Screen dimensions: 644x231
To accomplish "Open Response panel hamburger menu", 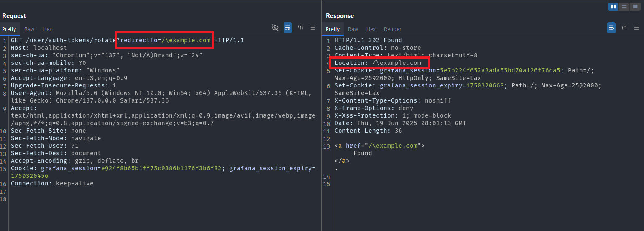I will tap(636, 28).
